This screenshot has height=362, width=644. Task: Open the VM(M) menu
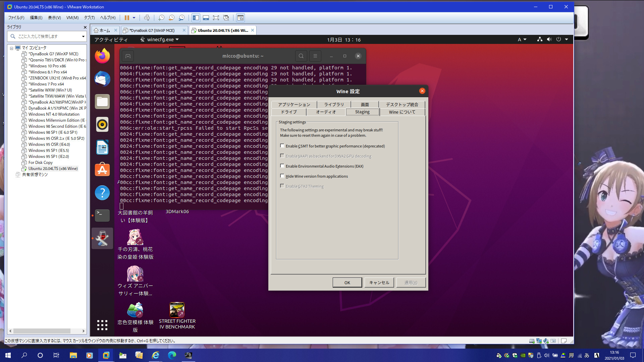[72, 18]
